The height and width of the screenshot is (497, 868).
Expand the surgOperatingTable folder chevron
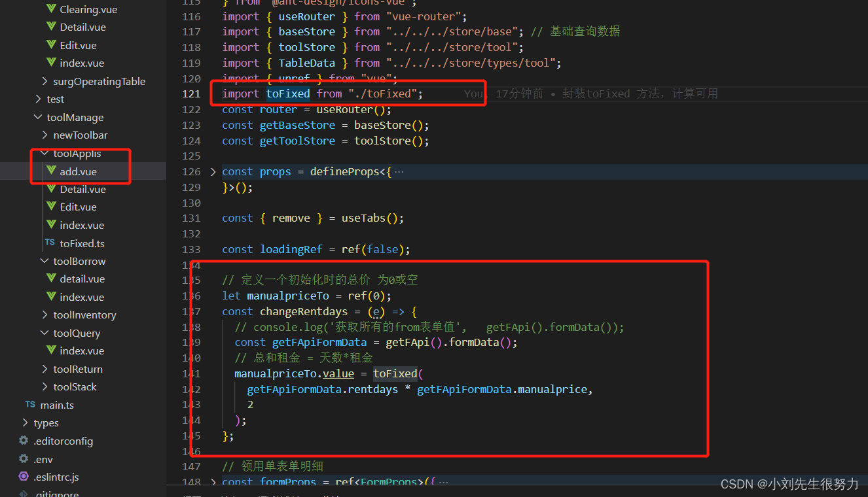(x=45, y=81)
